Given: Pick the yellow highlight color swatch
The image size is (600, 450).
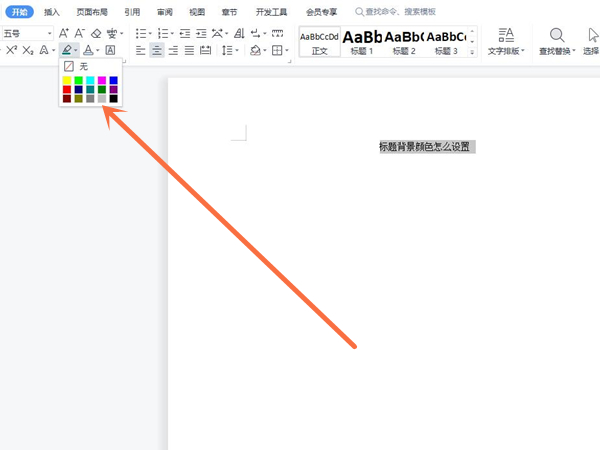Looking at the screenshot, I should pos(67,80).
